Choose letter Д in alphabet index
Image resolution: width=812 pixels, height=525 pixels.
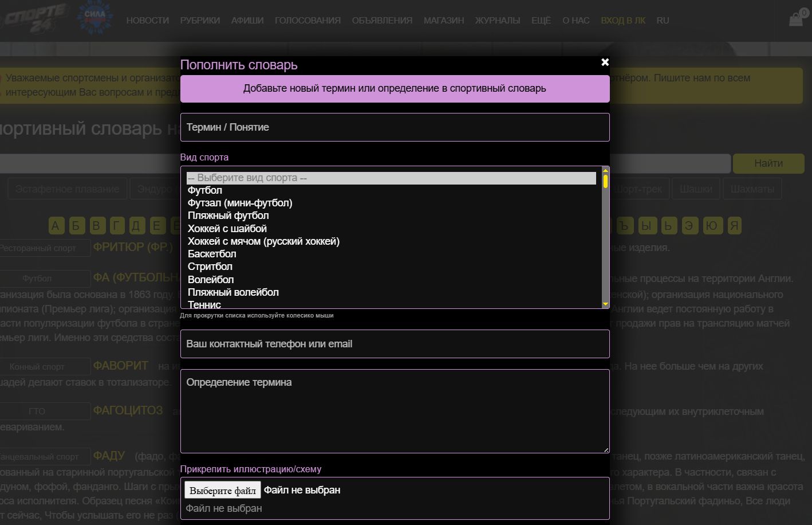click(136, 226)
